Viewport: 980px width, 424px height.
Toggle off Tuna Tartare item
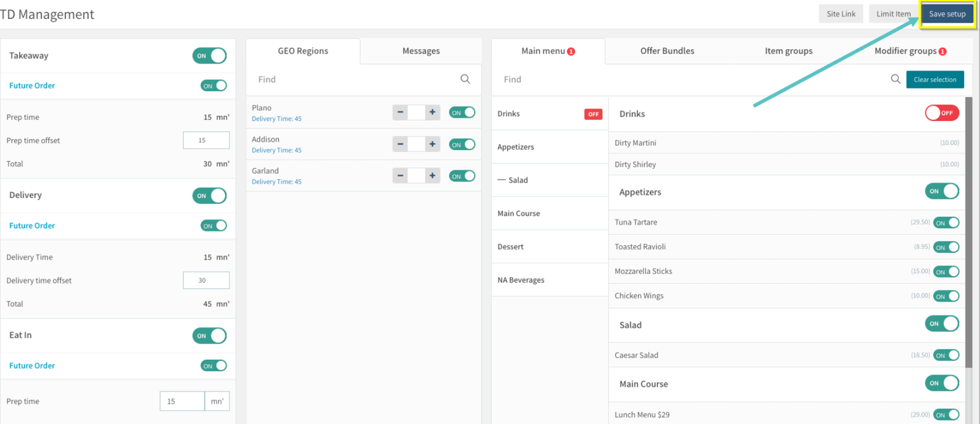[x=946, y=223]
